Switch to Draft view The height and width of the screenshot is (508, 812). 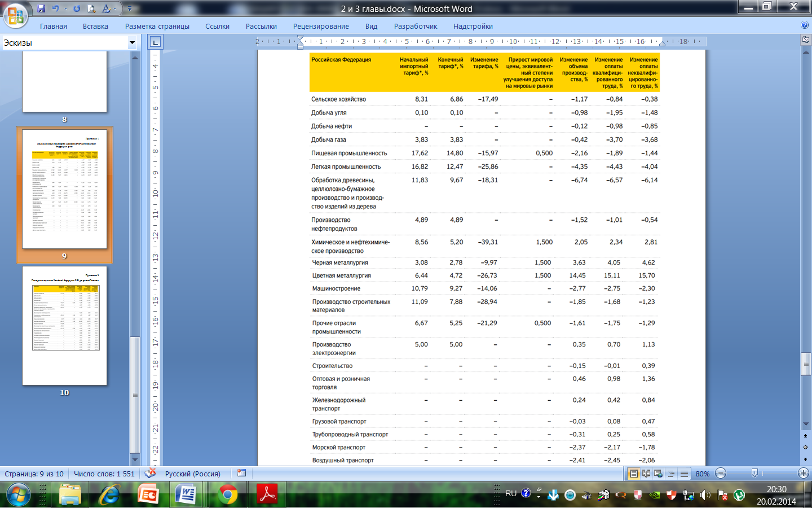(684, 474)
